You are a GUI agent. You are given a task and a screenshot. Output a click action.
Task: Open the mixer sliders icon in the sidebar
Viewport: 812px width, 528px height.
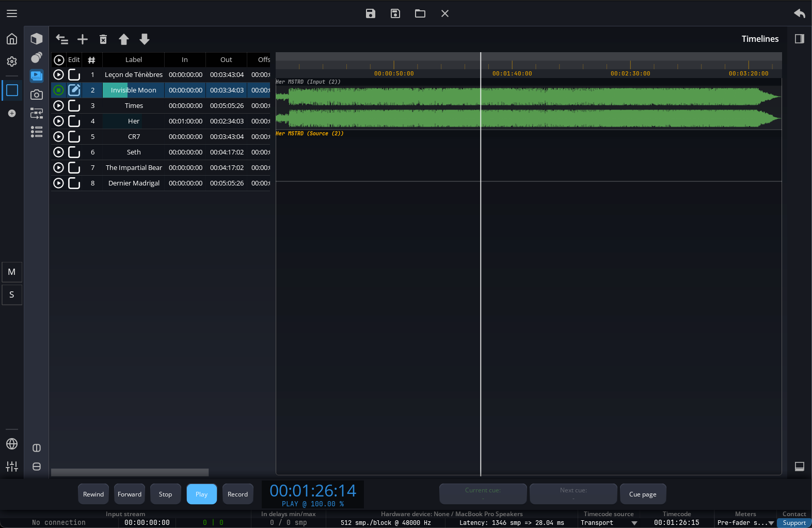(x=12, y=467)
